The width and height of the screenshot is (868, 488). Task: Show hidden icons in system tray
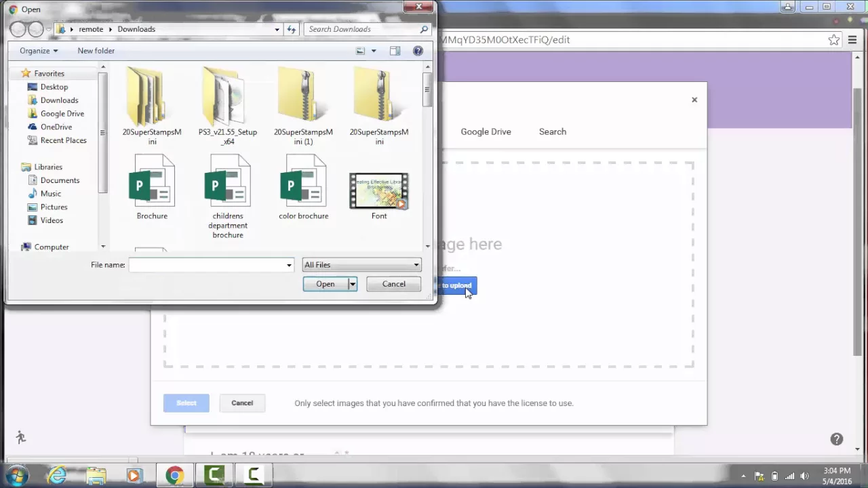pyautogui.click(x=743, y=476)
